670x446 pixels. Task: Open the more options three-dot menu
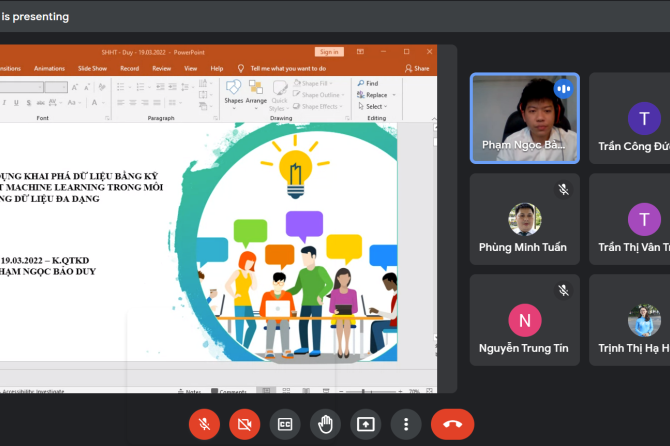405,424
